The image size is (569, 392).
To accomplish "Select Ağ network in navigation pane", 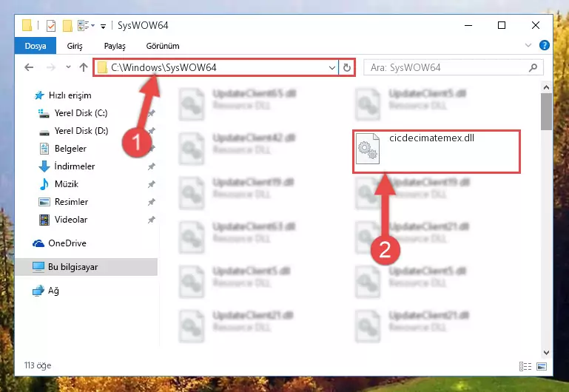I will pyautogui.click(x=53, y=291).
